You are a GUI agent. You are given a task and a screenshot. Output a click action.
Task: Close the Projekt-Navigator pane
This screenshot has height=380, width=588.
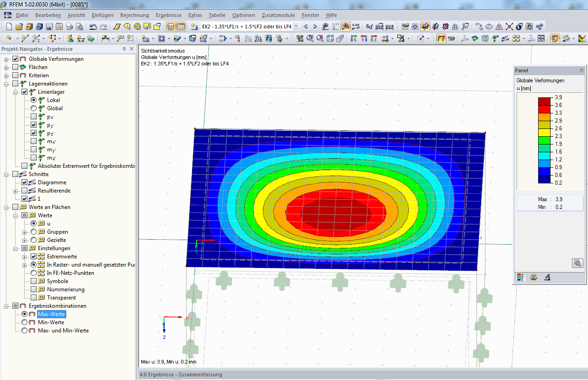[132, 49]
